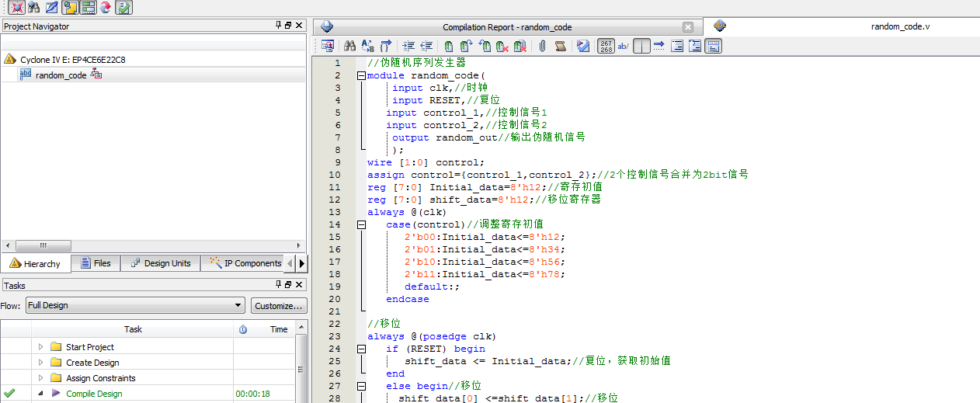
Task: Select random_code entity in Project Navigator
Action: point(61,75)
